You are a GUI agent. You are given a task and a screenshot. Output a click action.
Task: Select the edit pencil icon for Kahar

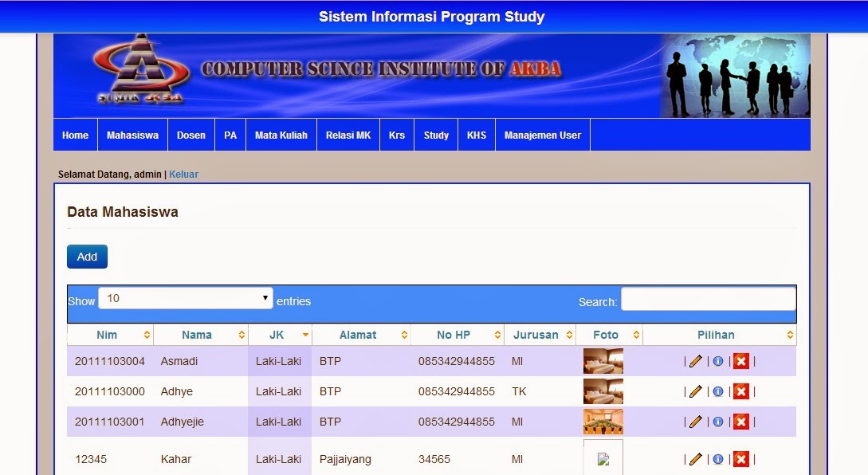[695, 459]
